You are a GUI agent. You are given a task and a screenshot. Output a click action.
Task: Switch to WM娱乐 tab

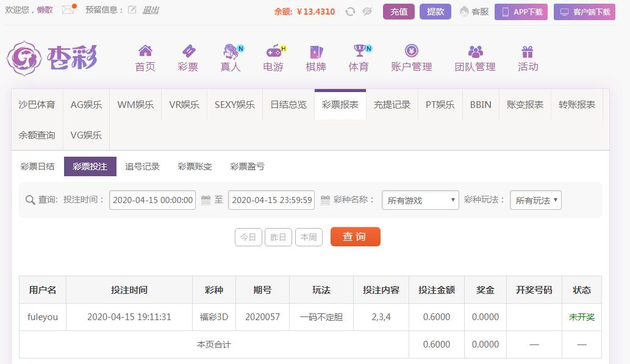click(135, 104)
